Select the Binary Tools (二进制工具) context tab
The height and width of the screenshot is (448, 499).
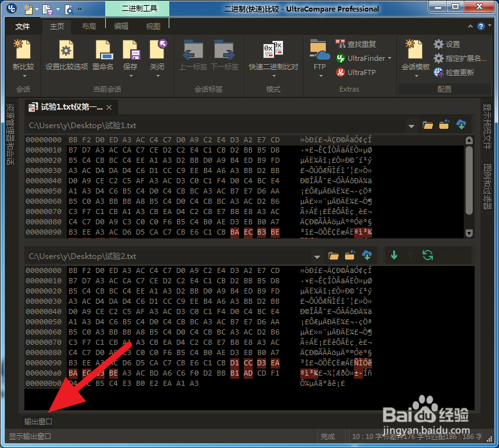[x=137, y=8]
